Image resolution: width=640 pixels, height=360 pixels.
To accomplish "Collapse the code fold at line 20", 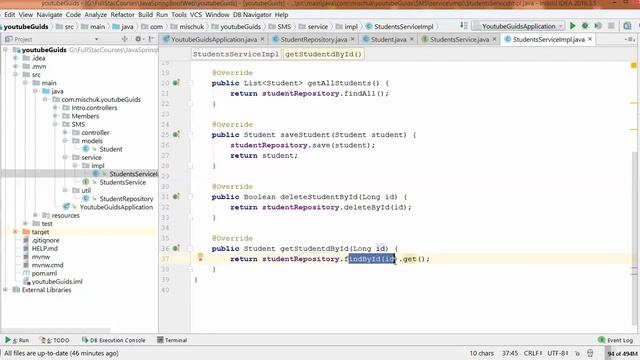I will coord(190,83).
